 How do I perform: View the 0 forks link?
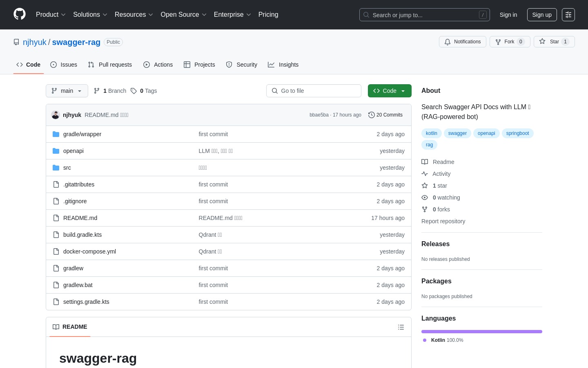coord(436,209)
